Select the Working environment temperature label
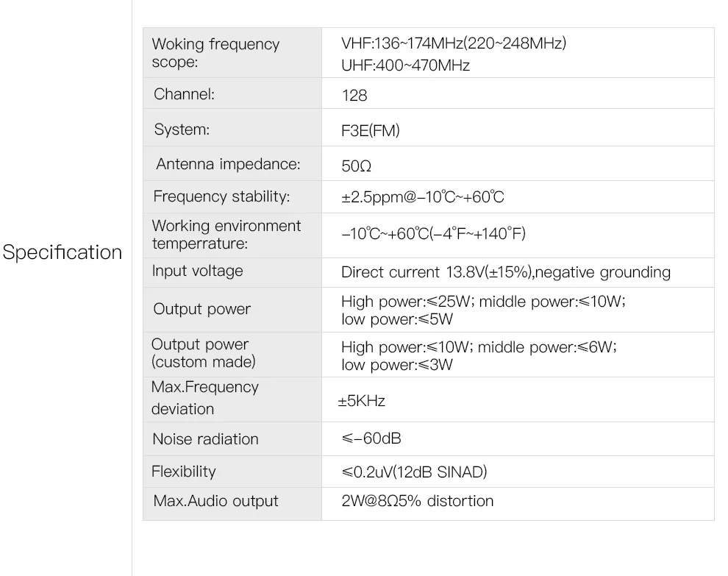 pyautogui.click(x=226, y=234)
